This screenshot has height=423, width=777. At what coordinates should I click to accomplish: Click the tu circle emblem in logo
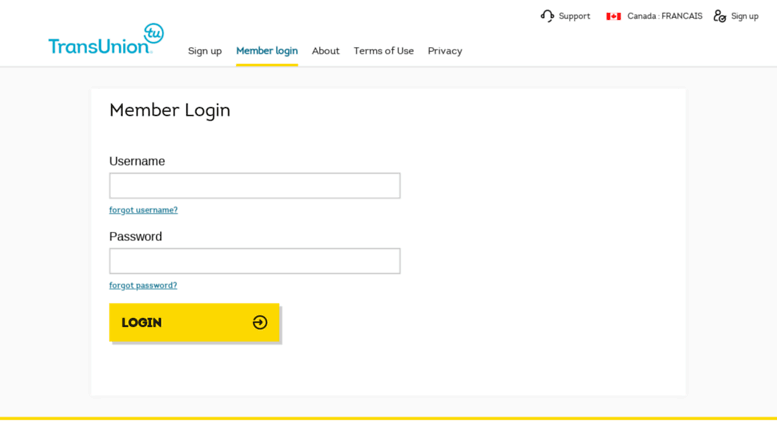tap(154, 34)
